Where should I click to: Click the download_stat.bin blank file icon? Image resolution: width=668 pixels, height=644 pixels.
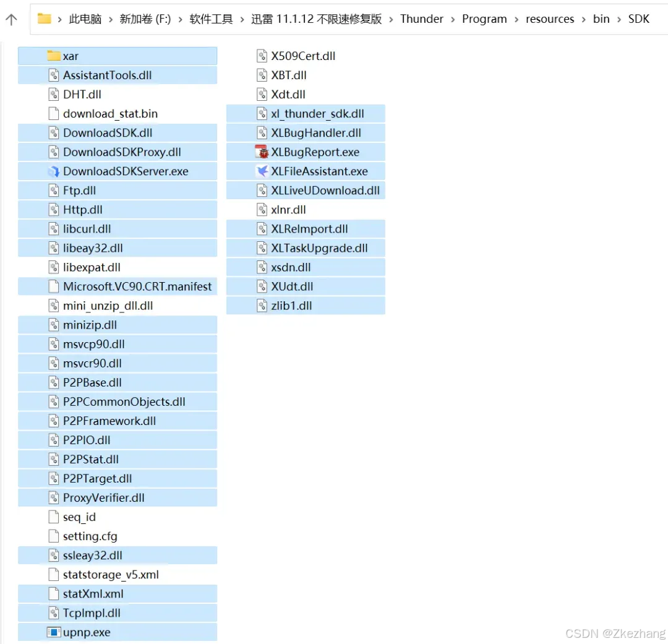click(54, 114)
